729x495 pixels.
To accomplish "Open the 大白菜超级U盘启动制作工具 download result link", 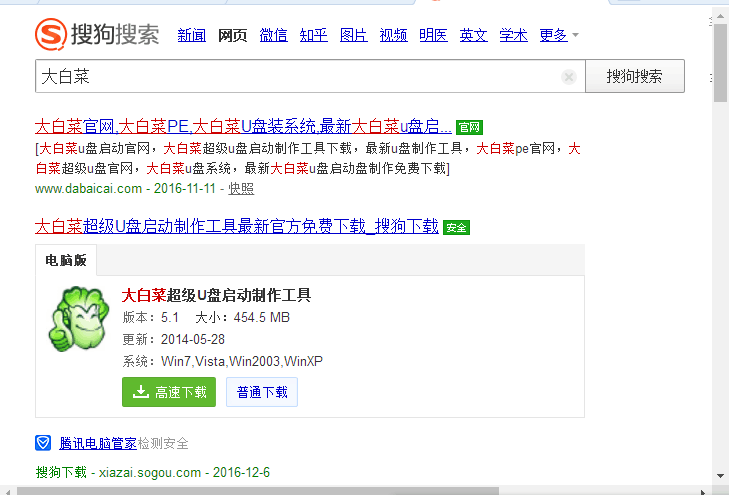I will (237, 226).
